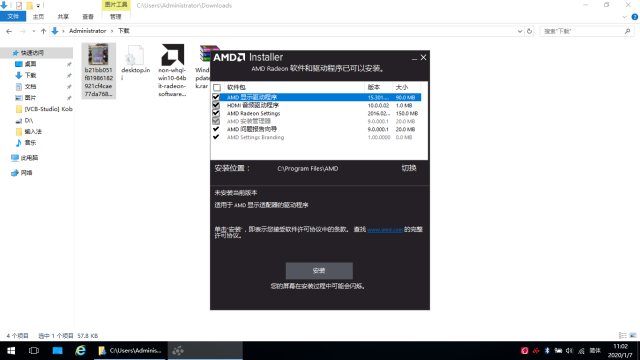Select 网络 in the navigation pane
640x360 pixels.
pyautogui.click(x=27, y=173)
